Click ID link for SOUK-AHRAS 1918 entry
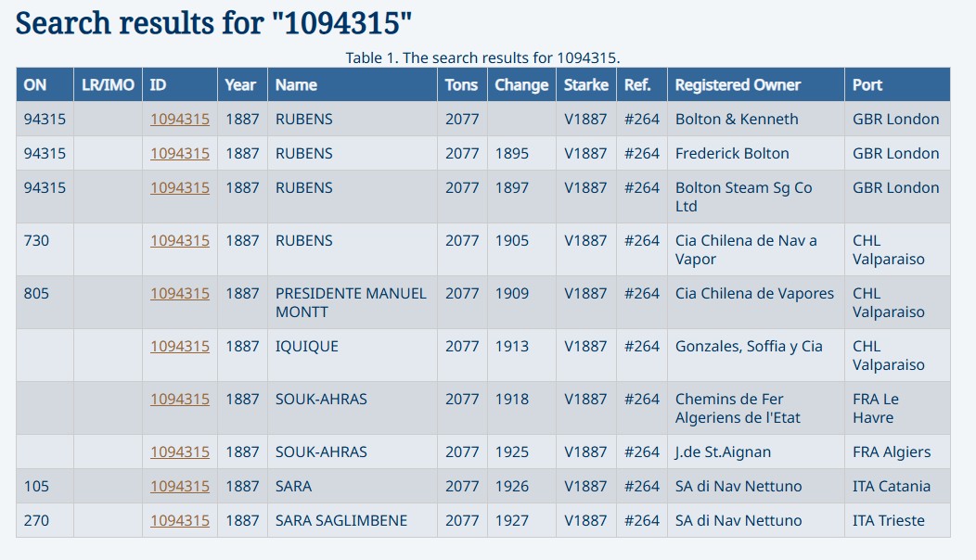The height and width of the screenshot is (560, 976). point(180,399)
